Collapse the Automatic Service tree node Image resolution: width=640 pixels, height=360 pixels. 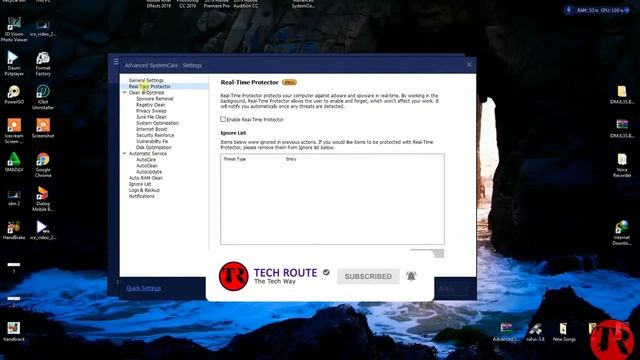coord(124,153)
